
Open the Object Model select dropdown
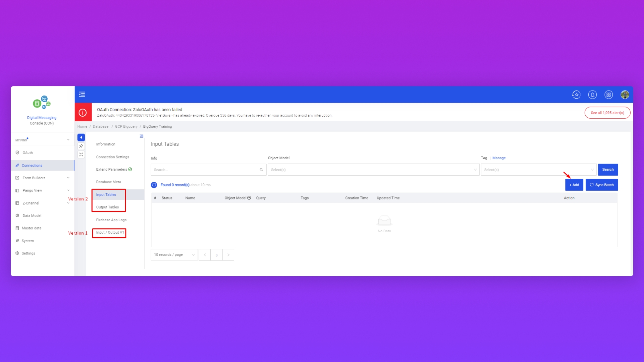373,170
